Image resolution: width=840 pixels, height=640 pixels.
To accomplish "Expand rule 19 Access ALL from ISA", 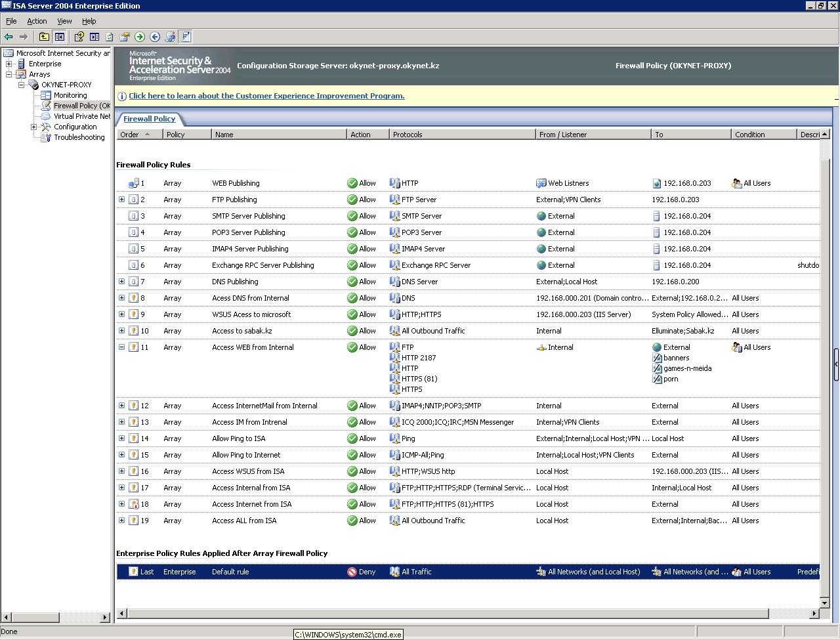I will tap(121, 521).
